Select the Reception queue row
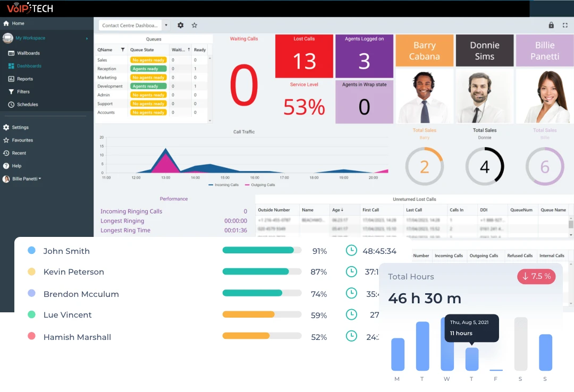 (x=152, y=69)
